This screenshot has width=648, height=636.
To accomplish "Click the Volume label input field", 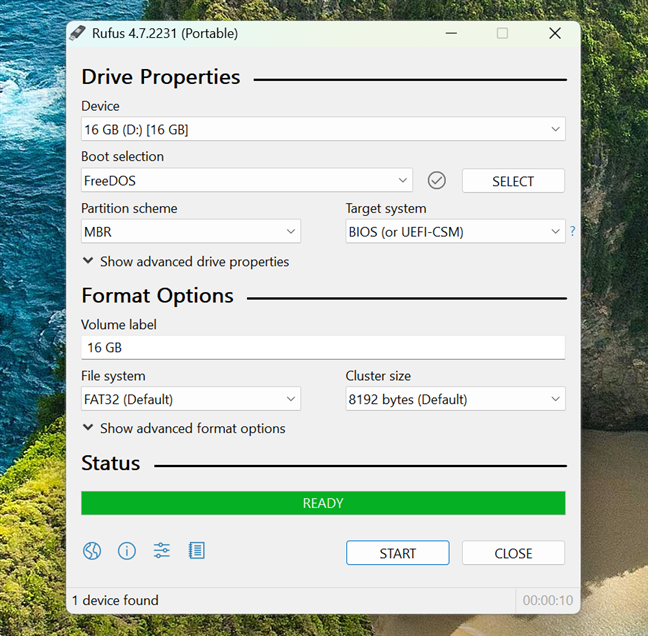I will (323, 348).
